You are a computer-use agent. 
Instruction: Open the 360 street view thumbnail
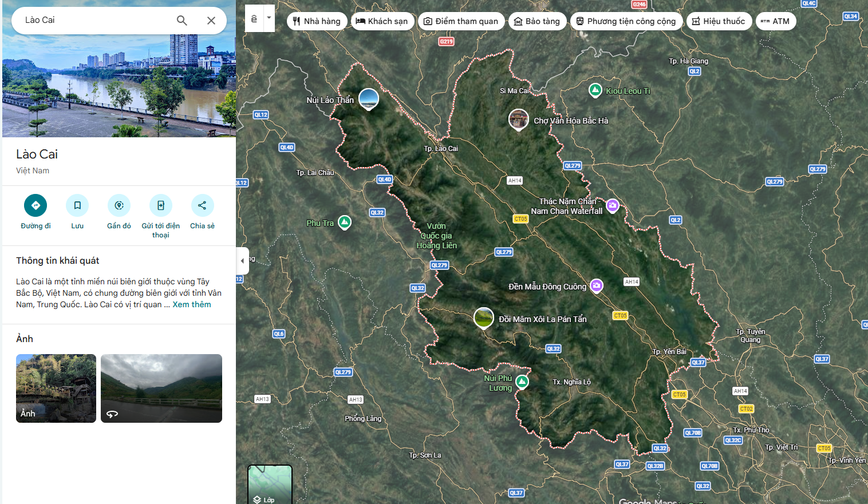point(161,388)
